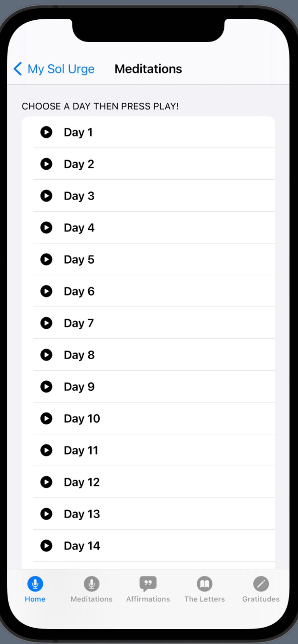Tap the play icon for Day 1
Screen dimensions: 298x644
[46, 132]
